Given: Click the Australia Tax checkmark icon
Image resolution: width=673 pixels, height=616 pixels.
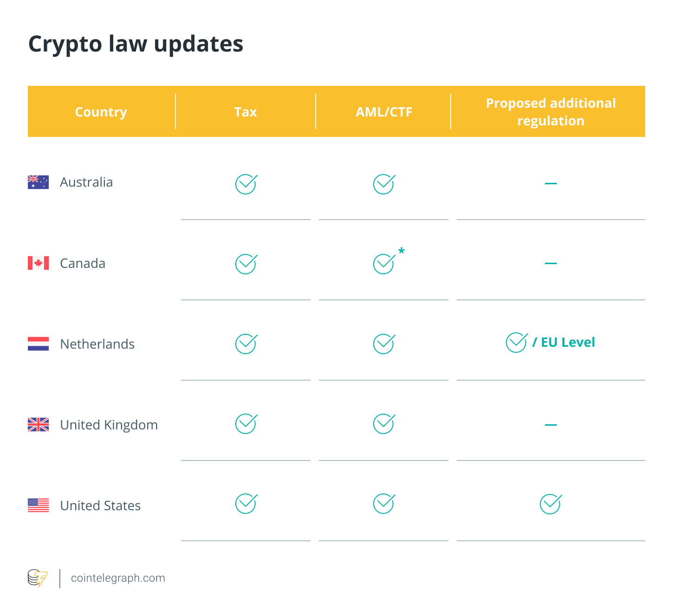Looking at the screenshot, I should 246,184.
